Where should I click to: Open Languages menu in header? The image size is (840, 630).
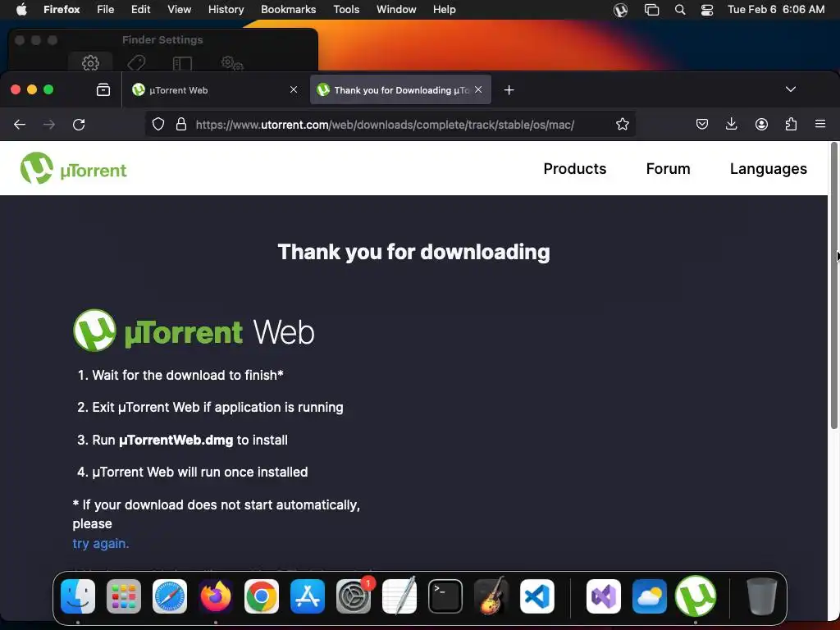(768, 169)
